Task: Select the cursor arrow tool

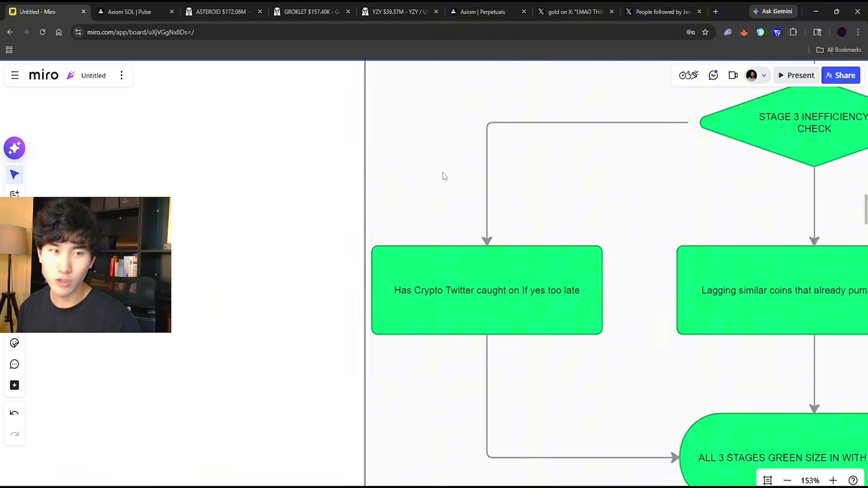Action: (14, 174)
